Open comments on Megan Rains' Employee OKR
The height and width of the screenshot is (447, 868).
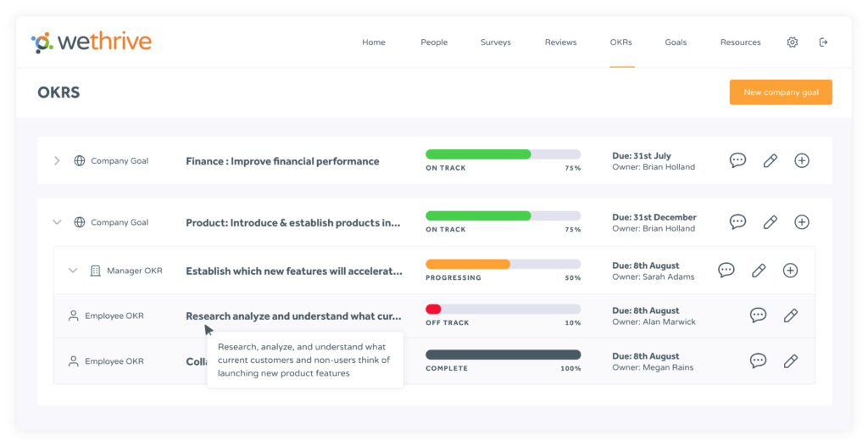point(758,361)
